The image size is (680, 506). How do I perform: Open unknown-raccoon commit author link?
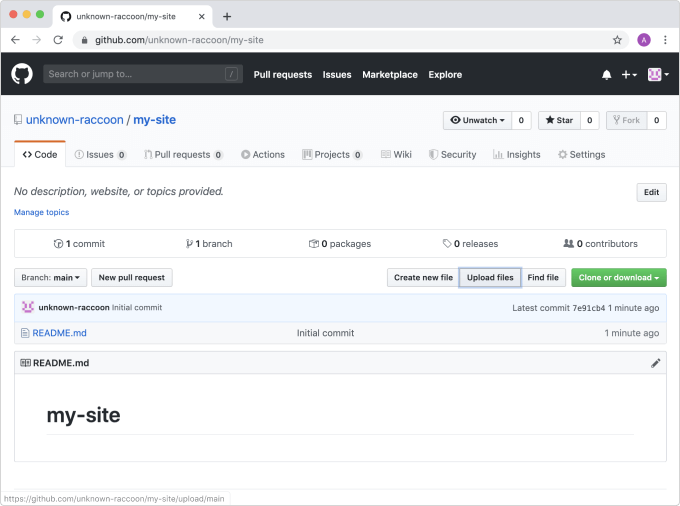coord(74,307)
